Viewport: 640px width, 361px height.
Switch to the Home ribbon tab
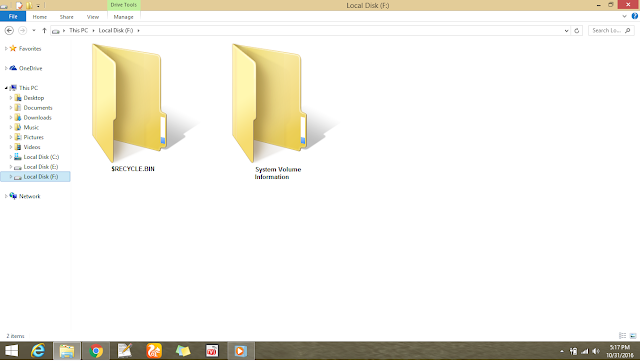40,17
